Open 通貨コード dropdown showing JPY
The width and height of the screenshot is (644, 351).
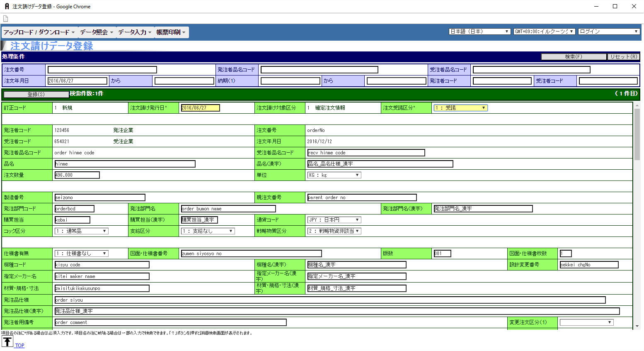[334, 220]
